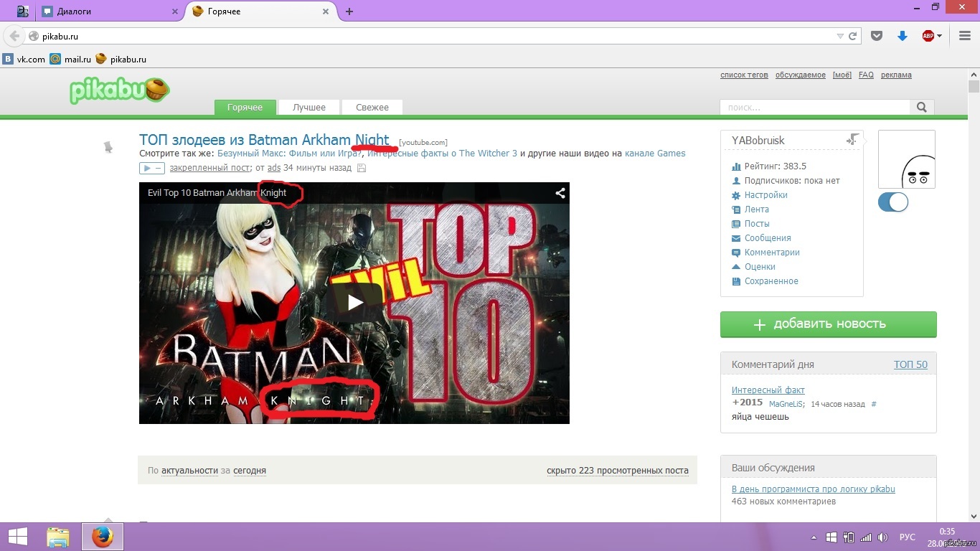Viewport: 980px width, 551px height.
Task: Open Лента in user panel
Action: coord(756,209)
